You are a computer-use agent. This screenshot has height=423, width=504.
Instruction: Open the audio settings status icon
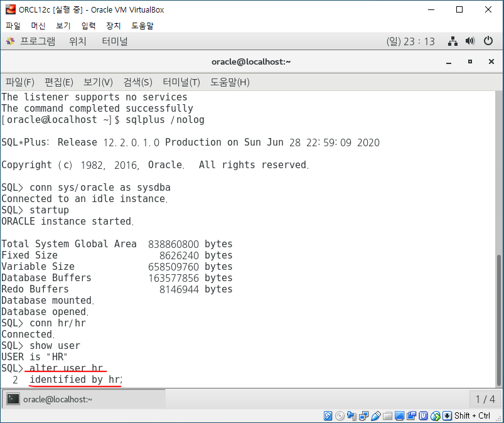coord(351,415)
